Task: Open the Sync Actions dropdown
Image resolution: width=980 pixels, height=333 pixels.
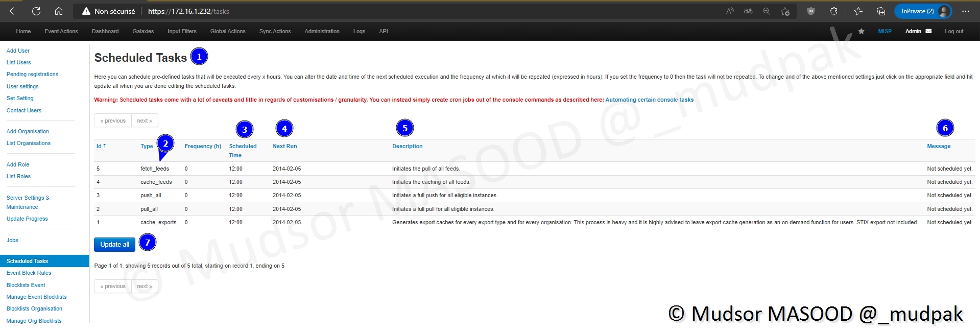Action: tap(275, 31)
